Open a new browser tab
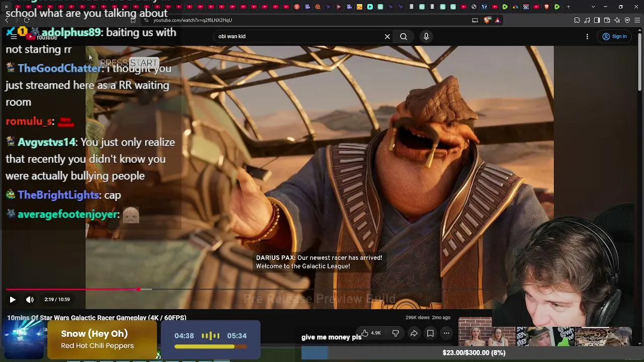Viewport: 644px width, 362px height. point(569,7)
